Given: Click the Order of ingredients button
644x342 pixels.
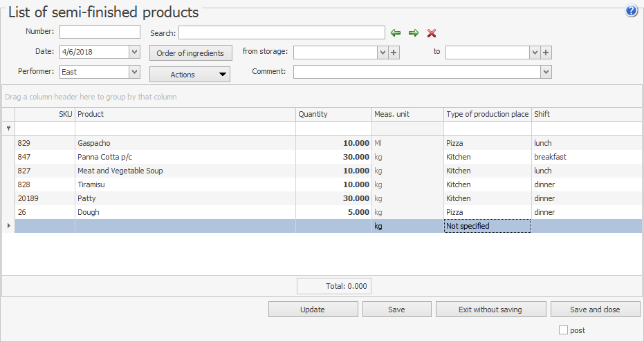Looking at the screenshot, I should [190, 53].
